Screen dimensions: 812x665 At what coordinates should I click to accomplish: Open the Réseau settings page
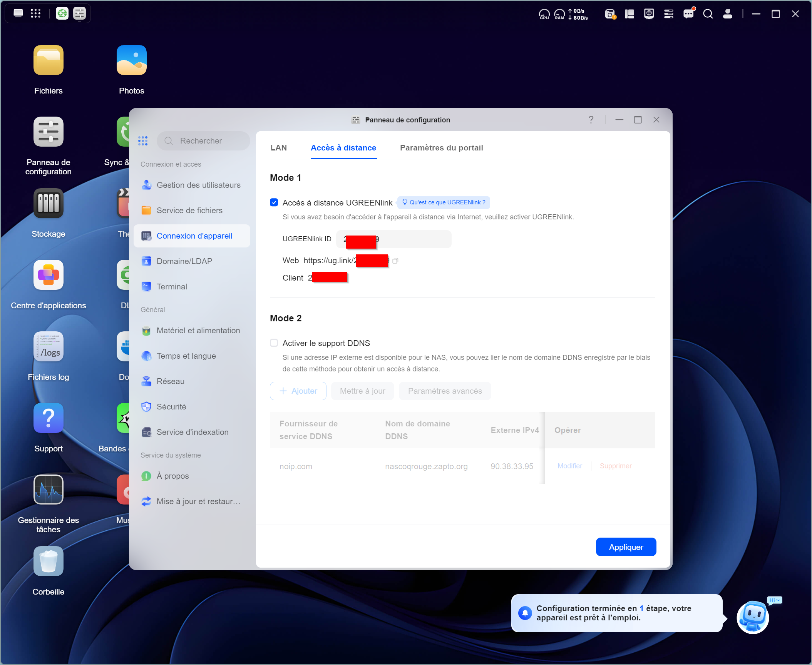click(192, 381)
